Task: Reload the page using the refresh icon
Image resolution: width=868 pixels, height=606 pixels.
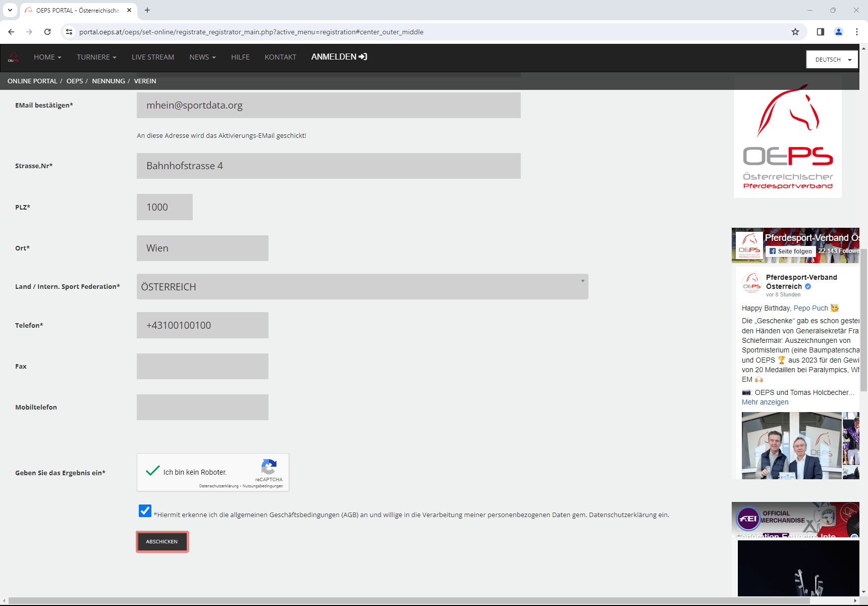Action: tap(47, 32)
